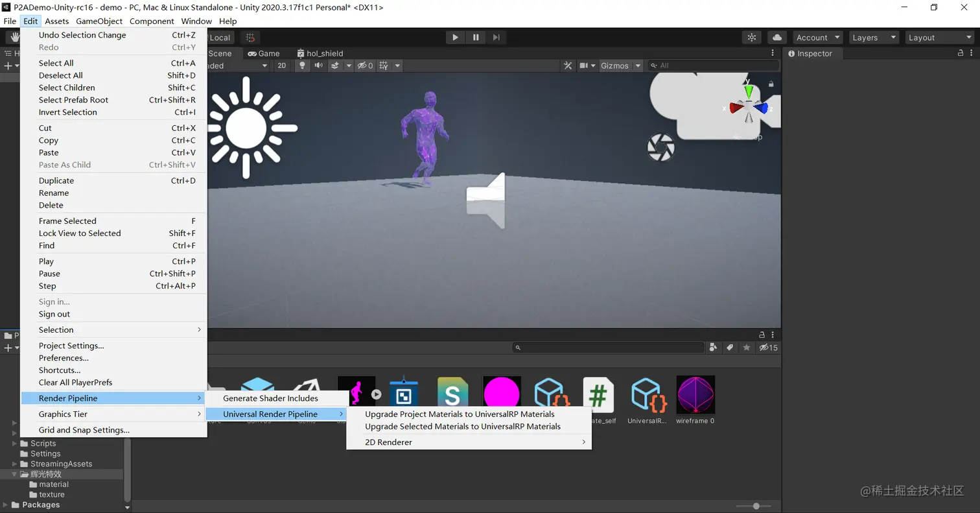980x513 pixels.
Task: Switch to the Game tab
Action: pos(263,53)
